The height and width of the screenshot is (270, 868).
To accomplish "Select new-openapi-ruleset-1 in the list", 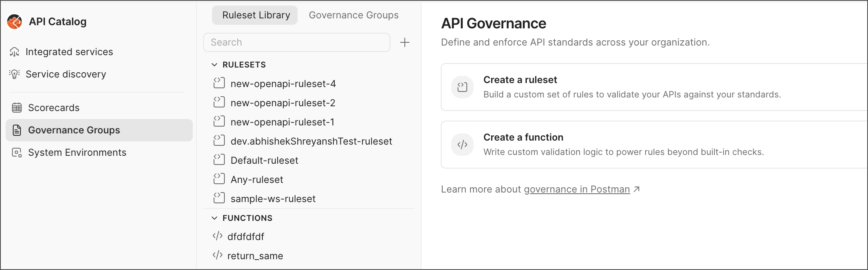I will (282, 122).
